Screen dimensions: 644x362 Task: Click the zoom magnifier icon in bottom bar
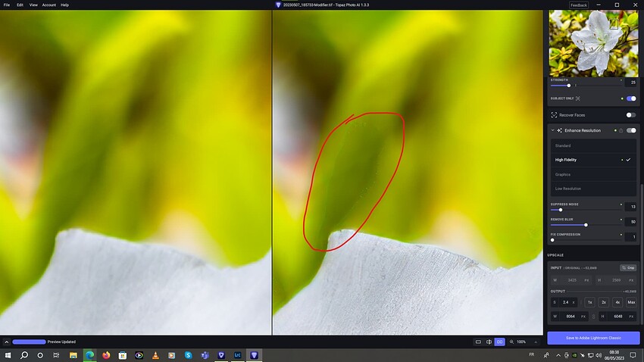pyautogui.click(x=511, y=342)
